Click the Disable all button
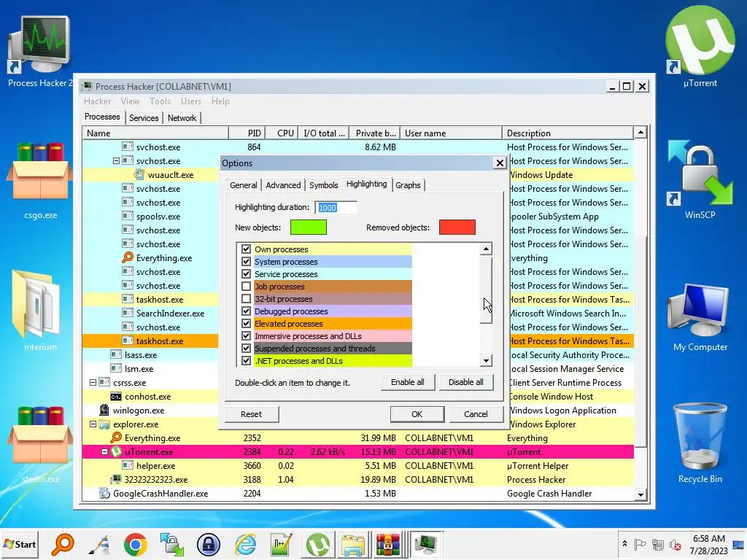 click(x=465, y=382)
